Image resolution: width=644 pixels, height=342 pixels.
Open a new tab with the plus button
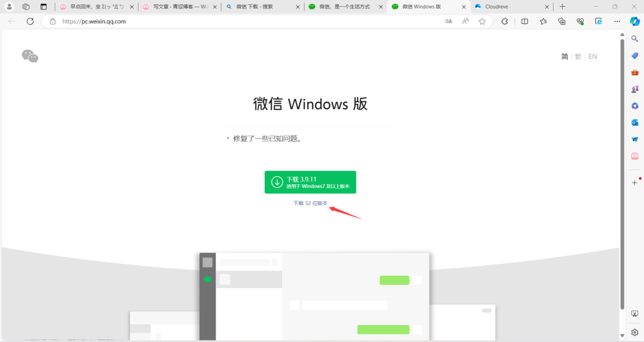pos(562,7)
